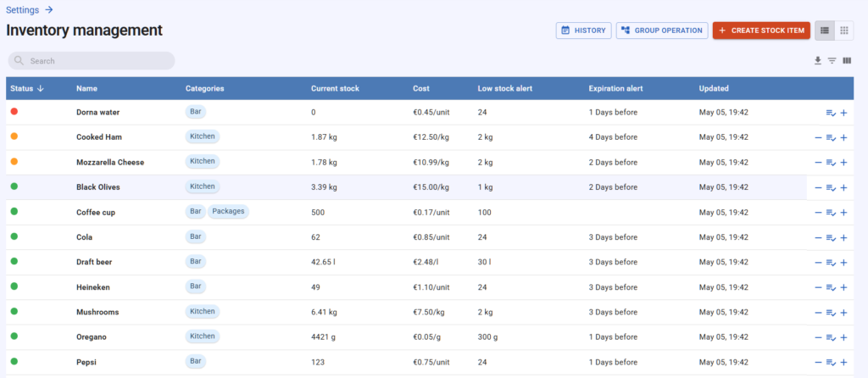Download inventory with the export icon

click(x=818, y=61)
